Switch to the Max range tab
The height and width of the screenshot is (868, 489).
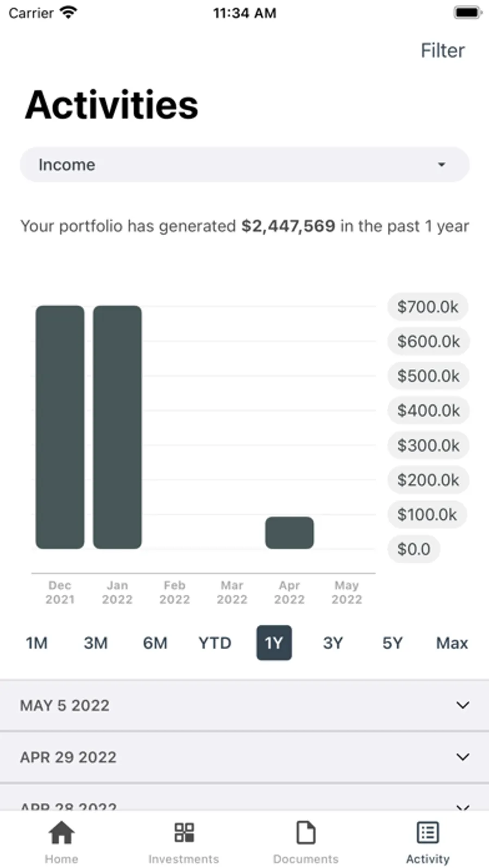pyautogui.click(x=452, y=643)
